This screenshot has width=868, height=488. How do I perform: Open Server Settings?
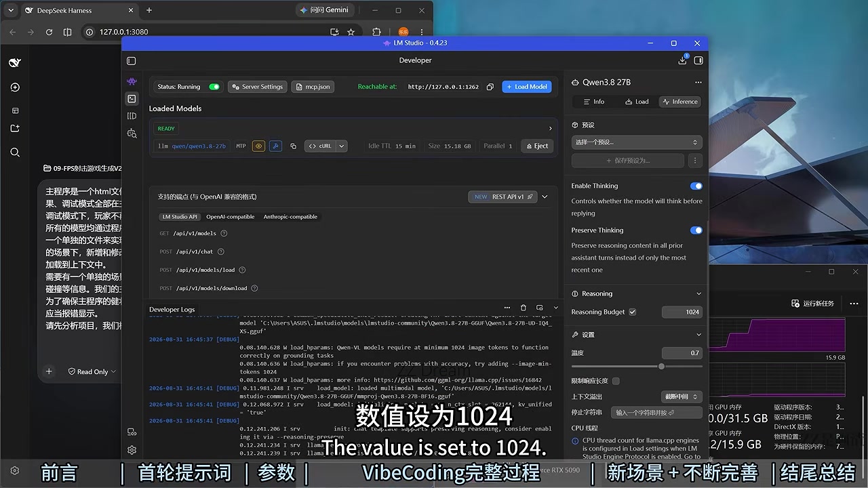click(256, 87)
